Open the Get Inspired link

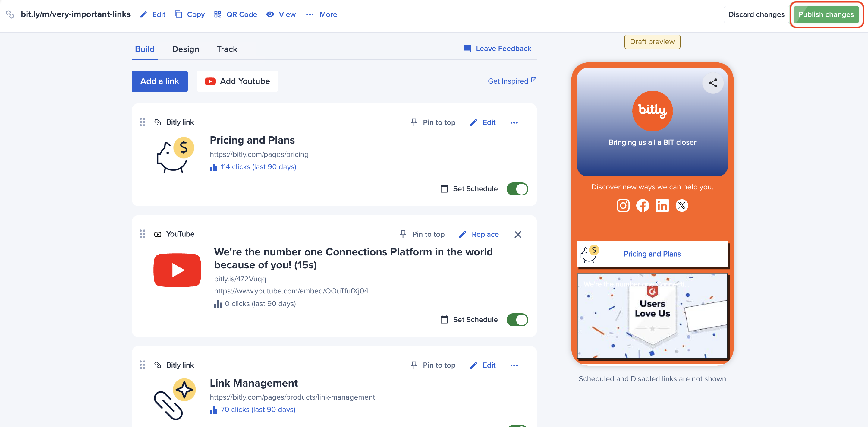(512, 81)
